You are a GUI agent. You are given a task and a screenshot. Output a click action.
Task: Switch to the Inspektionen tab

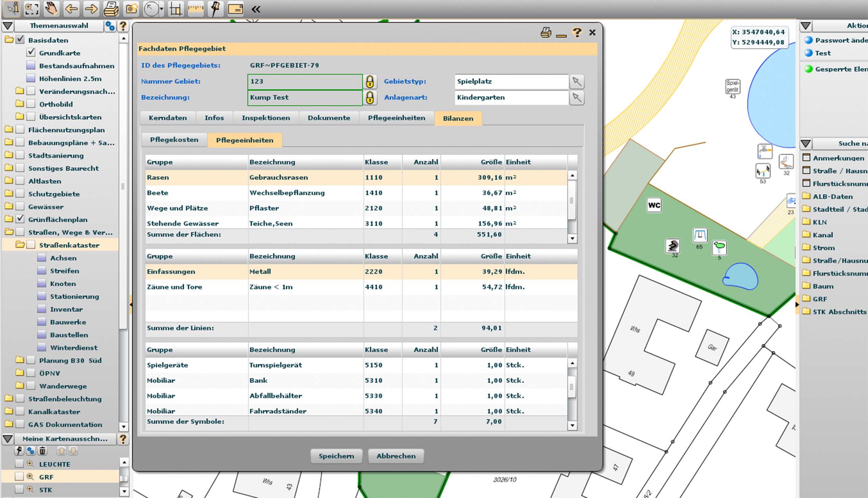coord(266,118)
